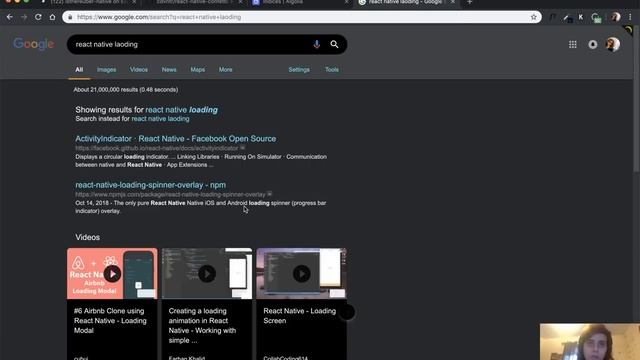Switch to News results tab
The image size is (640, 360).
pos(169,70)
